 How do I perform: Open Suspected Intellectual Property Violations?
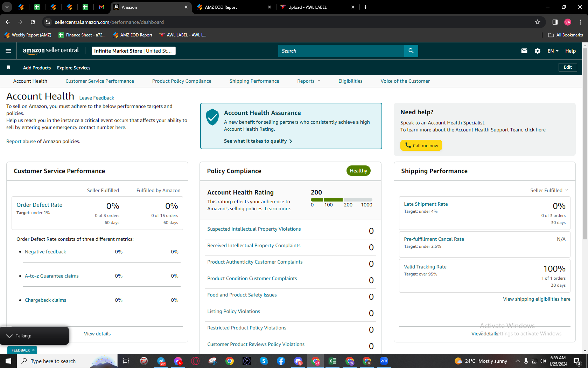coord(254,229)
